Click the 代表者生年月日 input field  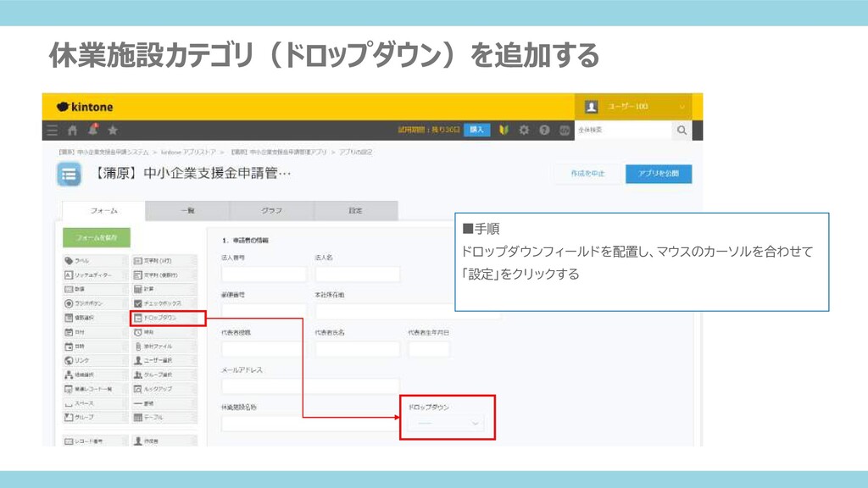click(x=429, y=348)
